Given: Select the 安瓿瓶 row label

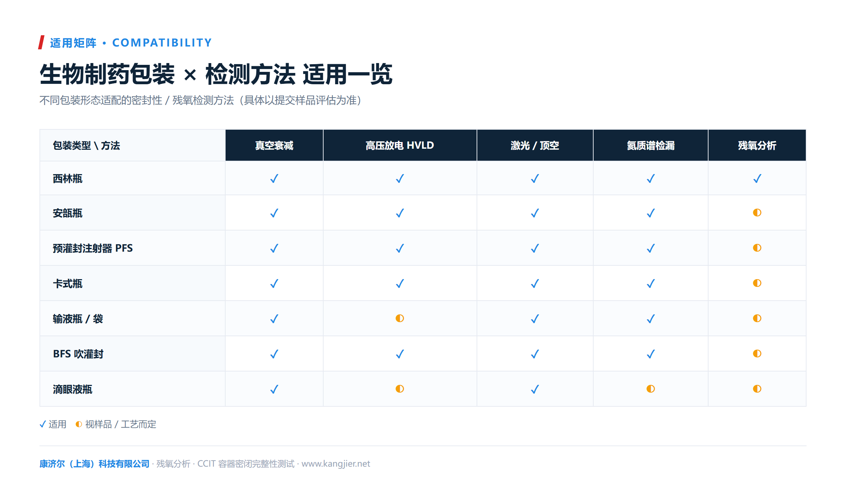Looking at the screenshot, I should coord(68,213).
